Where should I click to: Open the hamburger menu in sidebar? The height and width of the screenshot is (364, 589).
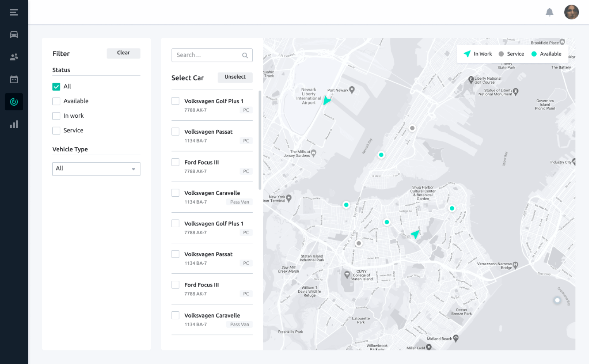coord(14,12)
